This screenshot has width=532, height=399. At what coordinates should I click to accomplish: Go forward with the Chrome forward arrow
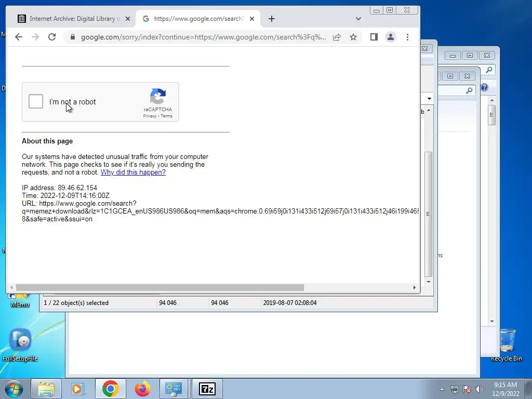click(35, 37)
